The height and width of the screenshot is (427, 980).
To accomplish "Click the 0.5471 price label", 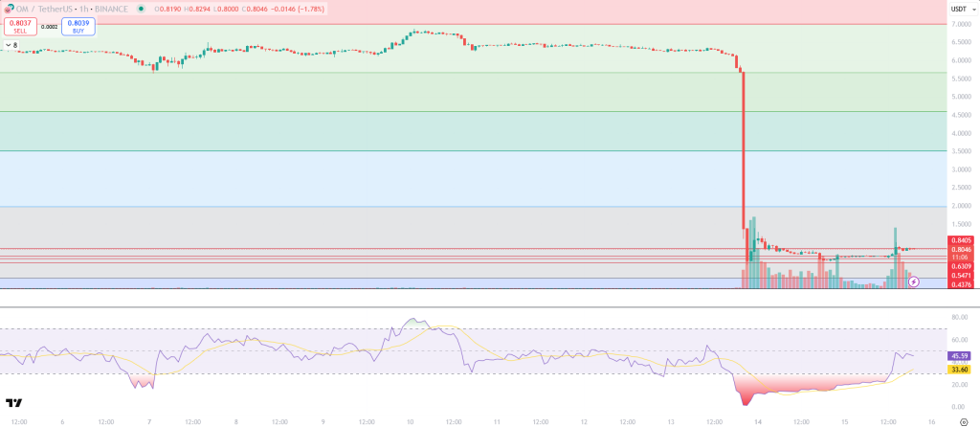I will (961, 276).
